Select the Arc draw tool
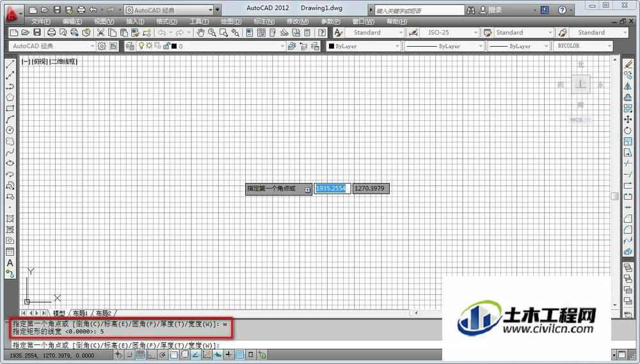Viewport: 640px width, 364px height. pos(10,119)
